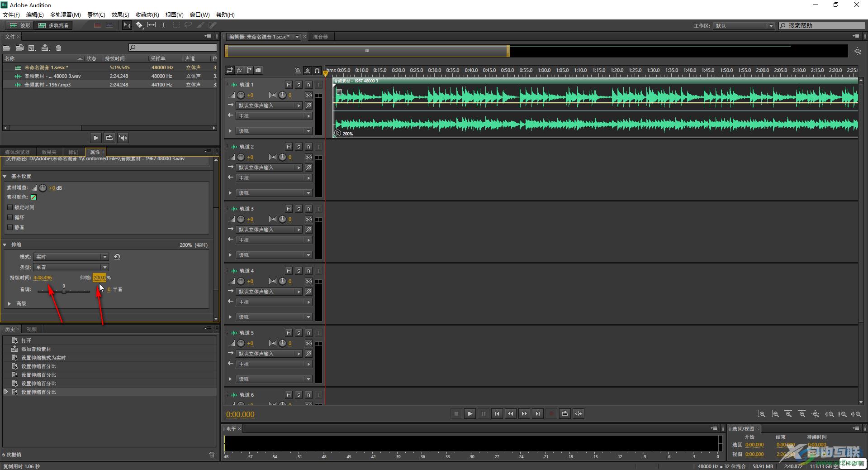This screenshot has width=868, height=470.
Task: Open the stretch Mode dropdown
Action: tap(71, 257)
